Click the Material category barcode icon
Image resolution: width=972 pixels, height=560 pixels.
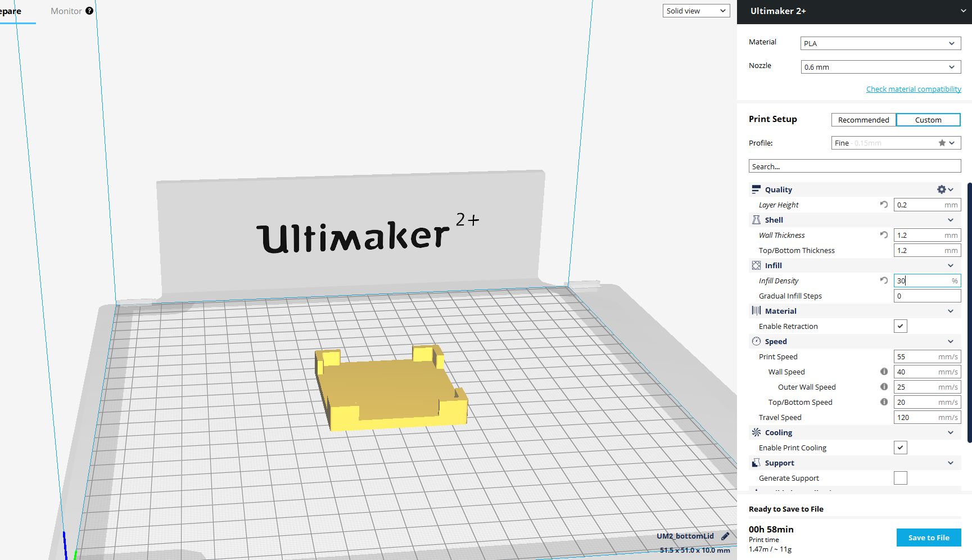pos(756,311)
